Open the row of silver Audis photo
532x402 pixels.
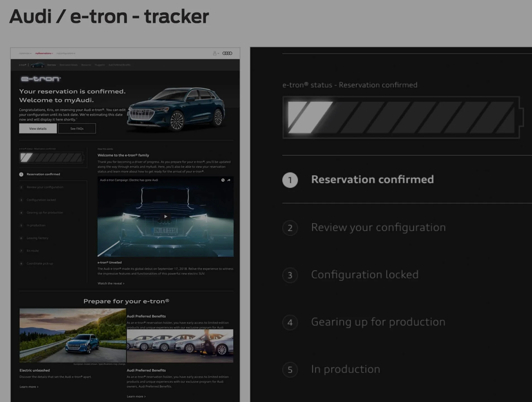click(x=180, y=346)
